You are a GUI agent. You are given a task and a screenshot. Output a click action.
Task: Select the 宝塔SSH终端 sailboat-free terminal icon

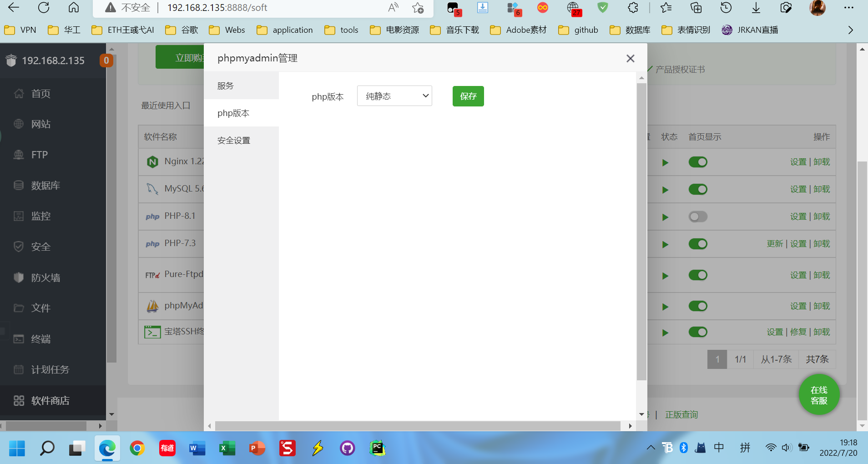(x=153, y=332)
